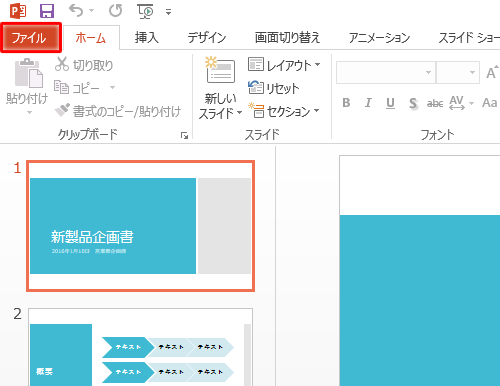Open the character spacing dropdown arrow
The height and width of the screenshot is (386, 500).
tap(471, 103)
